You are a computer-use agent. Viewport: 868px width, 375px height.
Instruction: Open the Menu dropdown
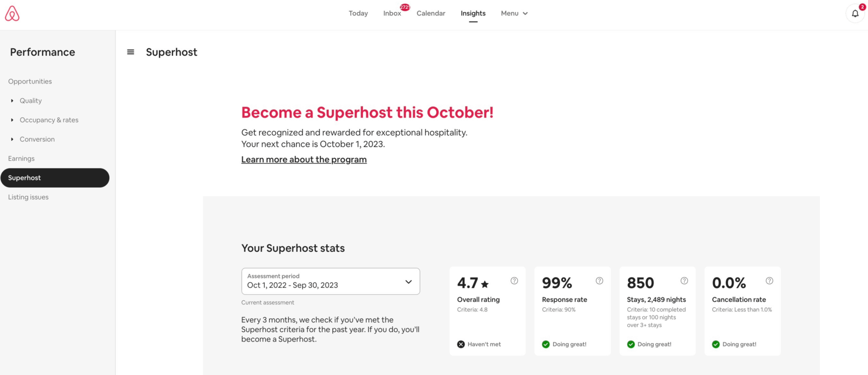pyautogui.click(x=514, y=13)
